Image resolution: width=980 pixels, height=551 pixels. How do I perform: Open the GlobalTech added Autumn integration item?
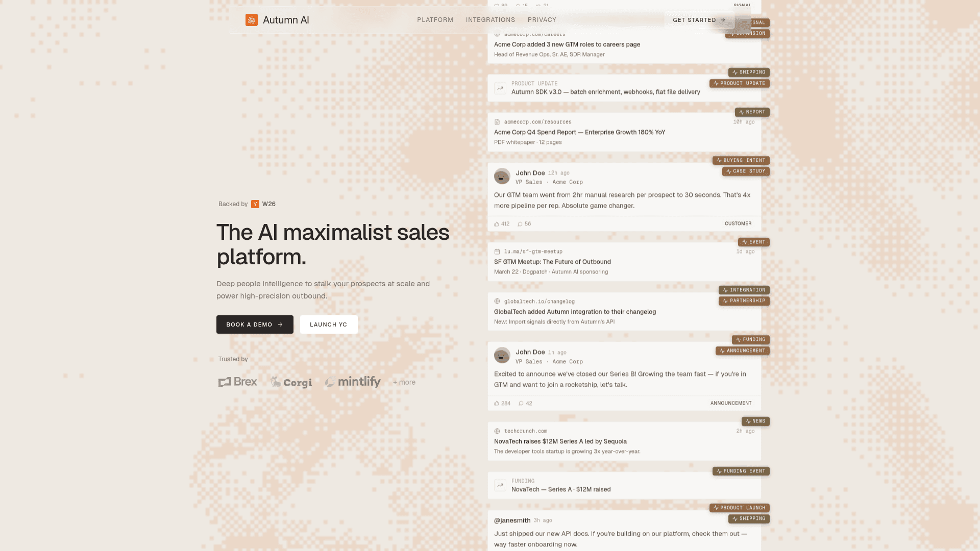(x=575, y=312)
